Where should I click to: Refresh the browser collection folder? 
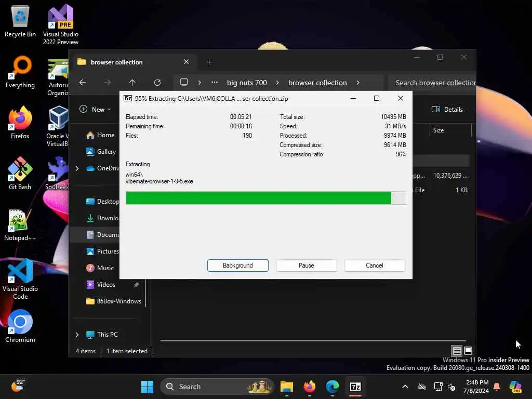tap(157, 83)
